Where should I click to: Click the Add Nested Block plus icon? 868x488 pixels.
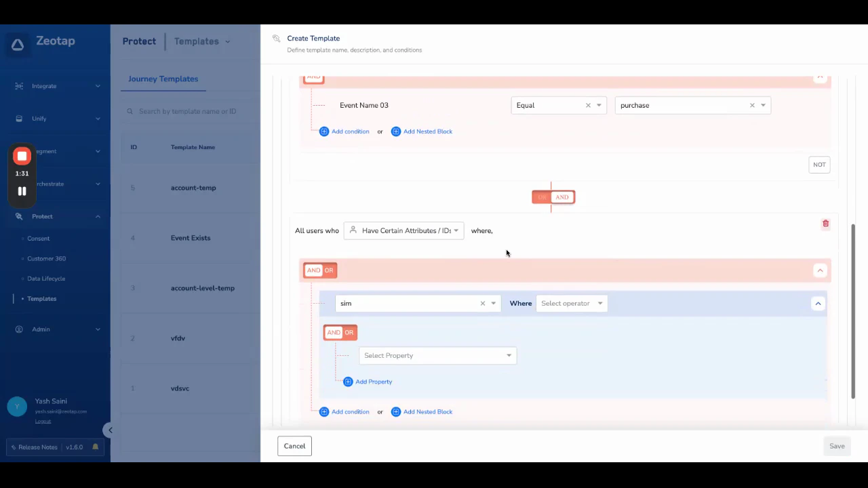[x=395, y=411]
